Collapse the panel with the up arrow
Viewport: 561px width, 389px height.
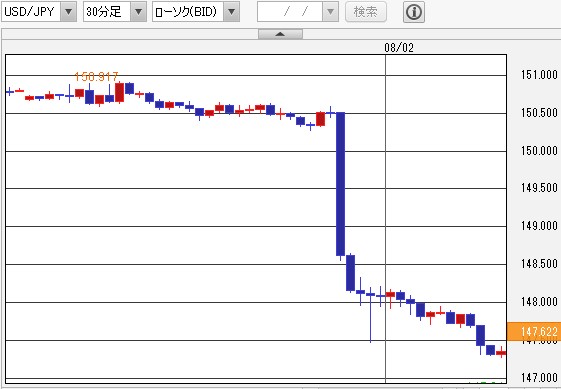point(280,34)
